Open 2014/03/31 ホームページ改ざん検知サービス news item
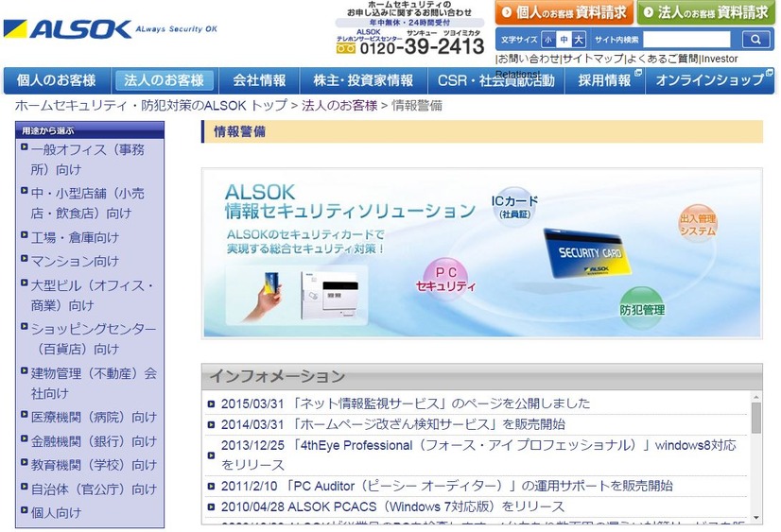This screenshot has width=781, height=532. click(x=393, y=424)
